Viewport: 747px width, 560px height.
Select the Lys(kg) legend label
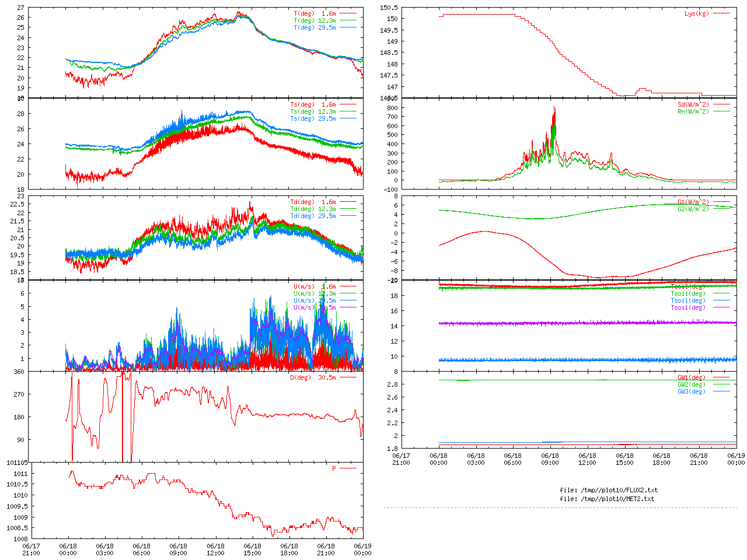(697, 13)
